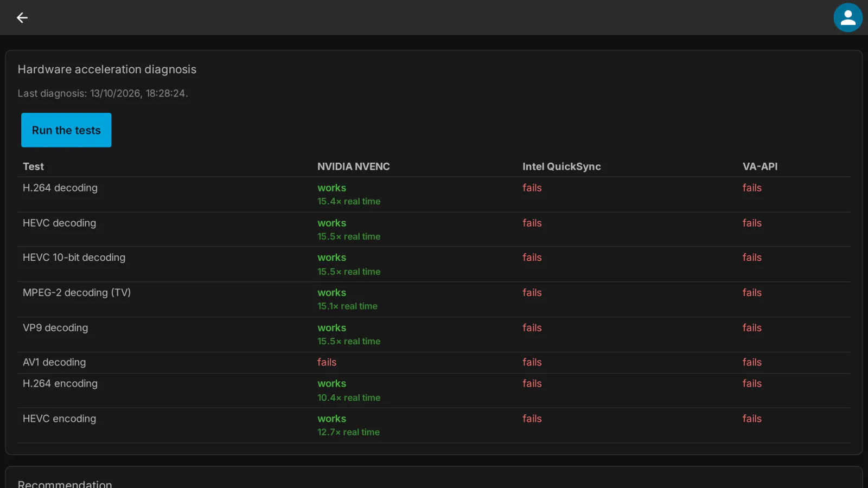Screen dimensions: 868x488
Task: Select the Hardware acceleration diagnosis heading
Action: 107,69
